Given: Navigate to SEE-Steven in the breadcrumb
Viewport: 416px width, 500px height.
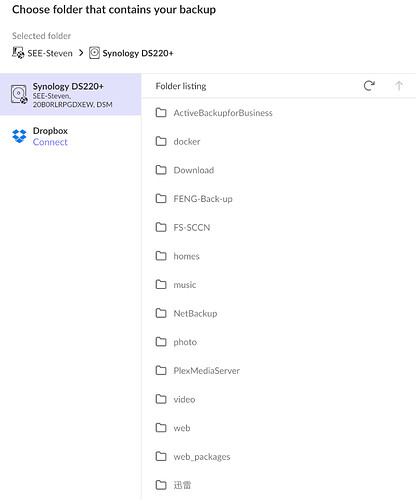Looking at the screenshot, I should [50, 53].
